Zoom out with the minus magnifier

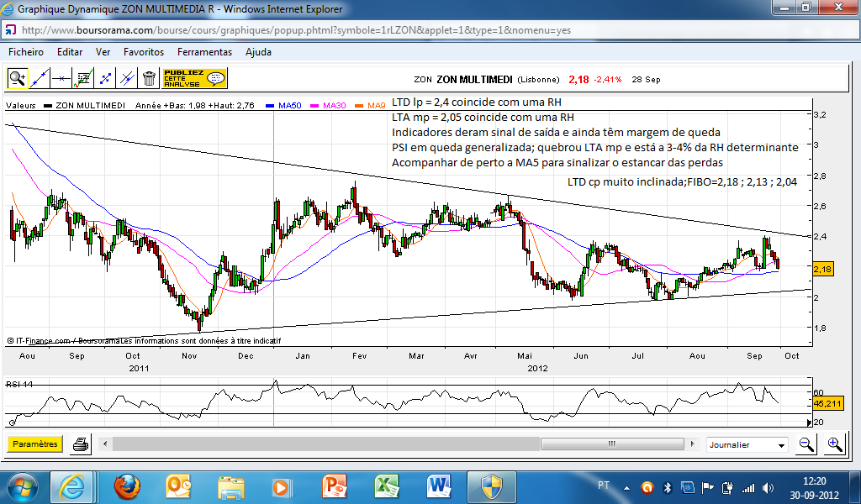[806, 444]
